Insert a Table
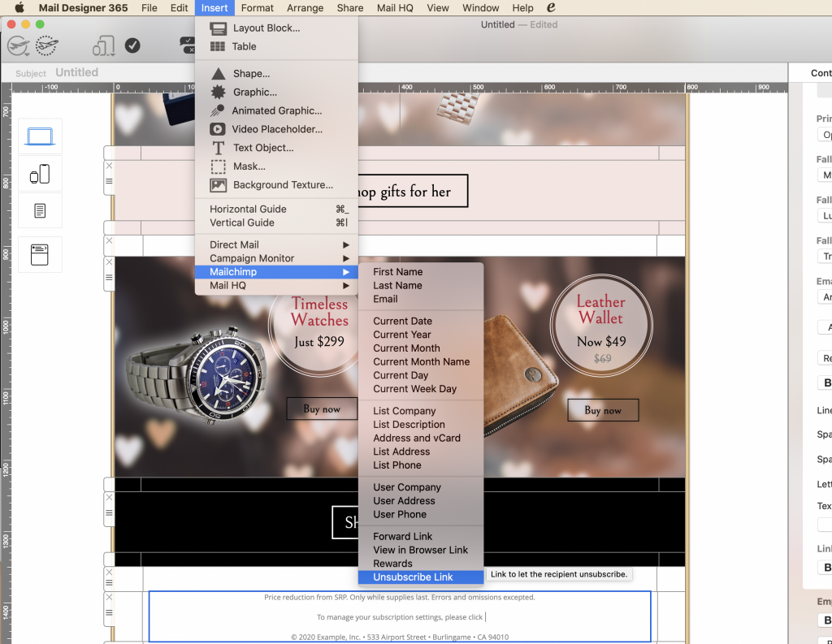 click(x=276, y=46)
